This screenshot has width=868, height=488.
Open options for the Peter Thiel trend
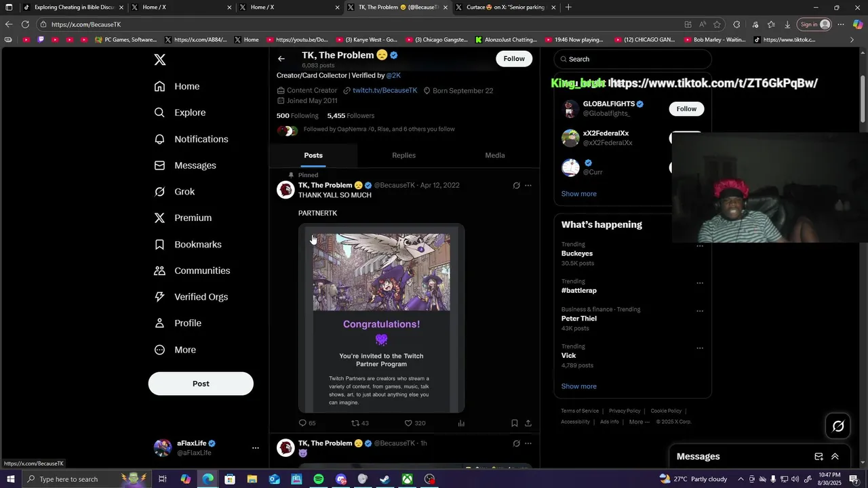[700, 311]
